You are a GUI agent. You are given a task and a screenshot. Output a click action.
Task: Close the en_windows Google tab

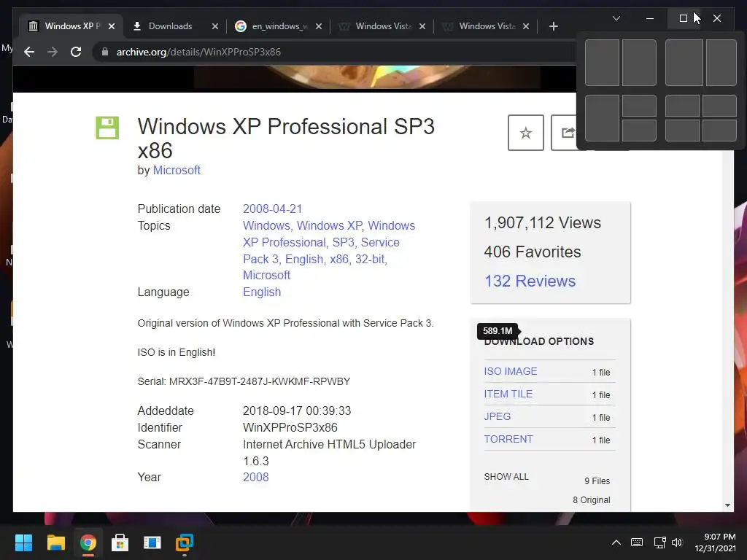[x=319, y=26]
